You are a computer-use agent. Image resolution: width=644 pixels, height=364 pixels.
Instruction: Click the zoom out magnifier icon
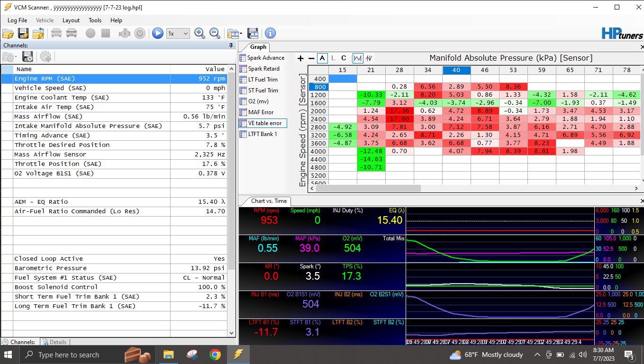(x=215, y=33)
